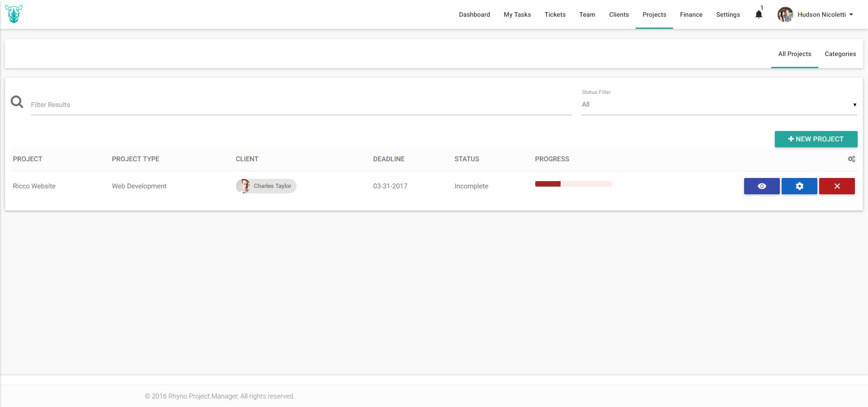Viewport: 868px width, 407px height.
Task: Open Settings in the top navigation
Action: click(x=728, y=14)
